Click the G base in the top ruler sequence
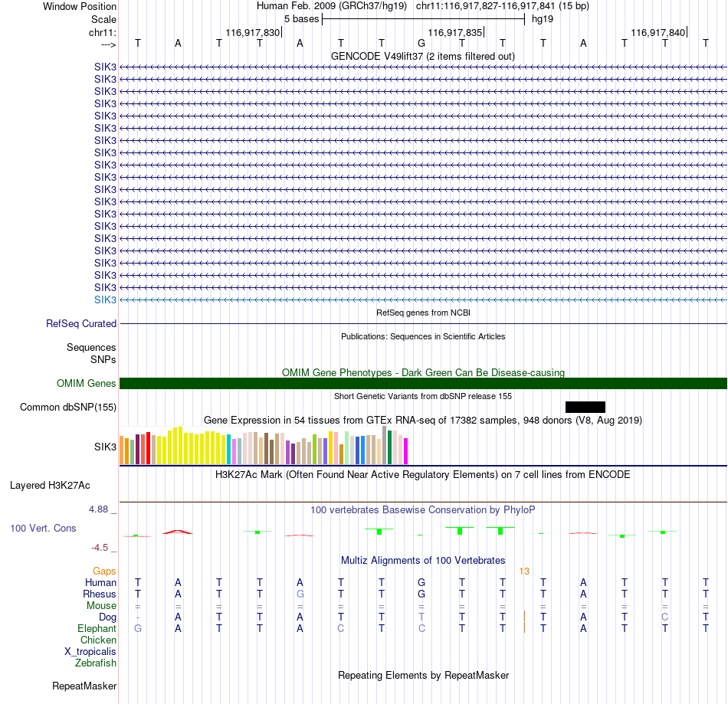 tap(421, 43)
